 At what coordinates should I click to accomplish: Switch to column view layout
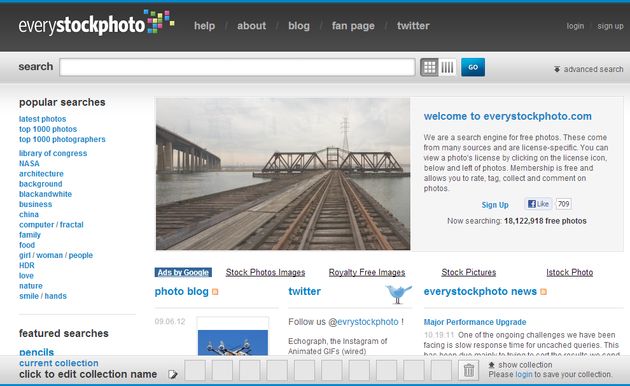(x=447, y=67)
